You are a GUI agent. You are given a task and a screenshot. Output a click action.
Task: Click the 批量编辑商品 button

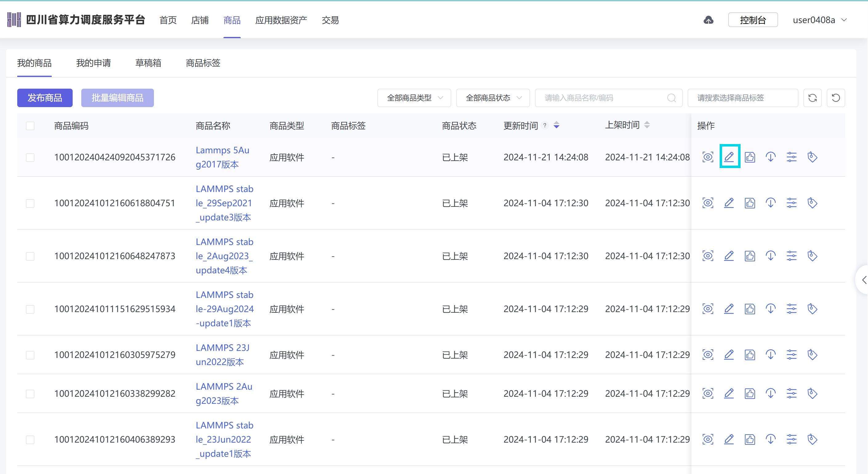(117, 98)
